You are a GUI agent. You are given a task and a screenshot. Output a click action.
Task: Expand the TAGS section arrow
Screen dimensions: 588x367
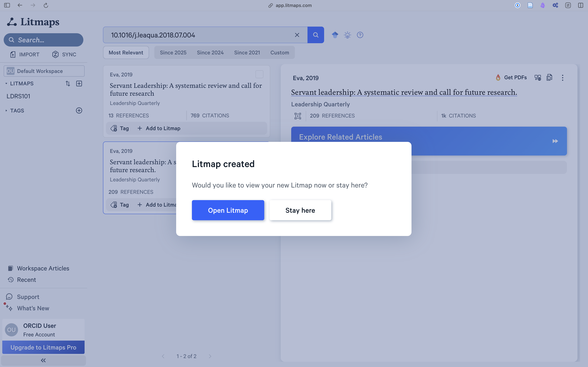(6, 110)
